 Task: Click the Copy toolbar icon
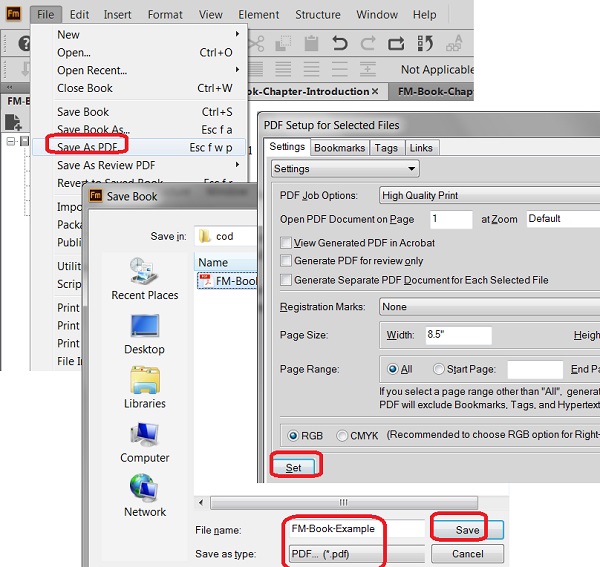(x=283, y=44)
